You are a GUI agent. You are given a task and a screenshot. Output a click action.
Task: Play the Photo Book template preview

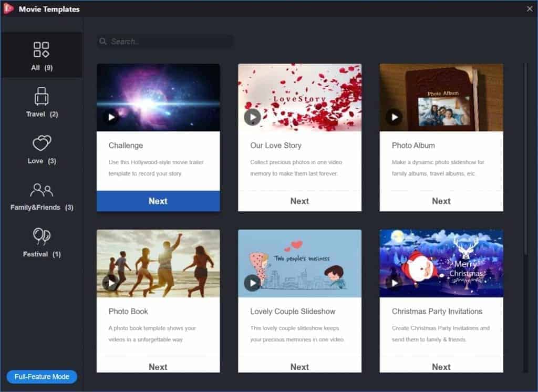pos(111,284)
